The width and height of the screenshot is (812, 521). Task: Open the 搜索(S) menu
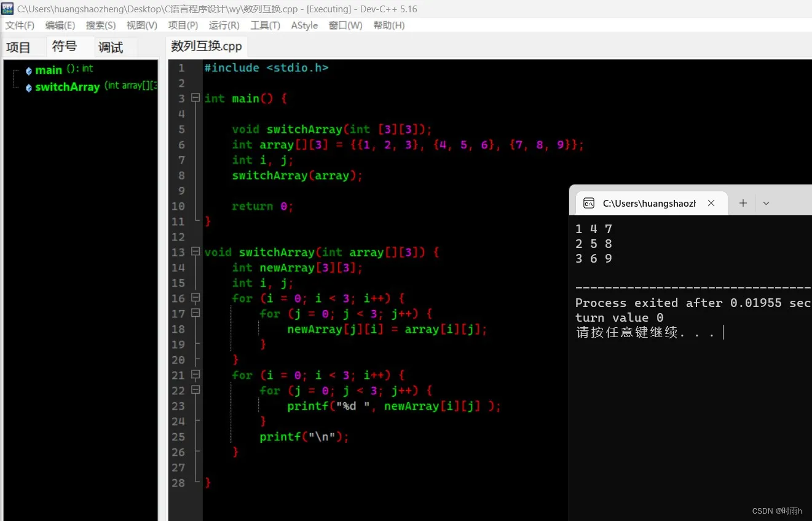pos(100,25)
